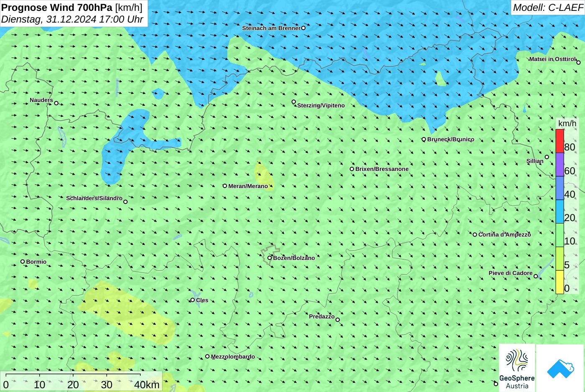
Task: Click the 'Bruneck/Brunico' label text
Action: tap(451, 139)
